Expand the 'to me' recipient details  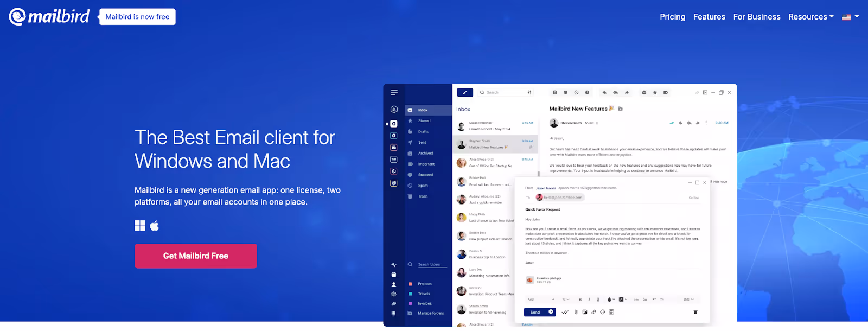pos(592,123)
